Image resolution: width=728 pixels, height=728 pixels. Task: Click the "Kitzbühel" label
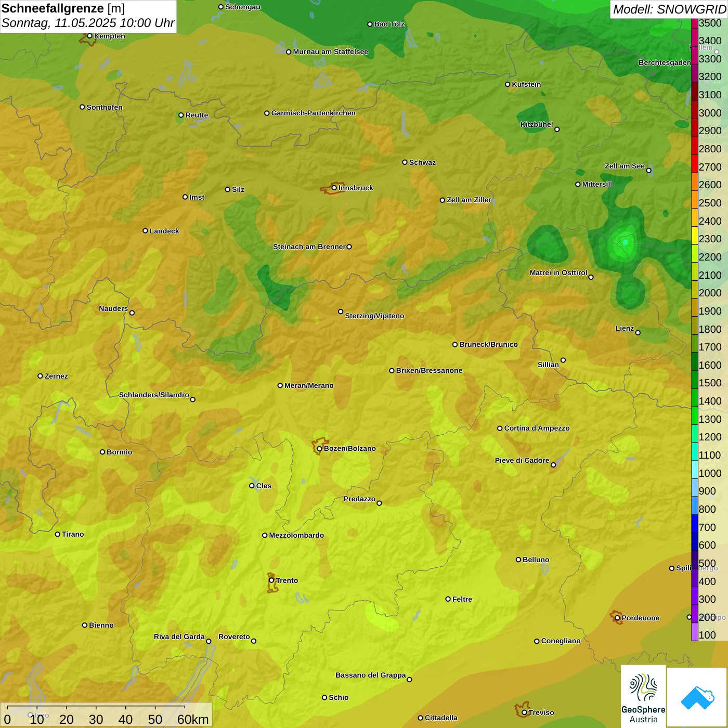click(x=537, y=124)
